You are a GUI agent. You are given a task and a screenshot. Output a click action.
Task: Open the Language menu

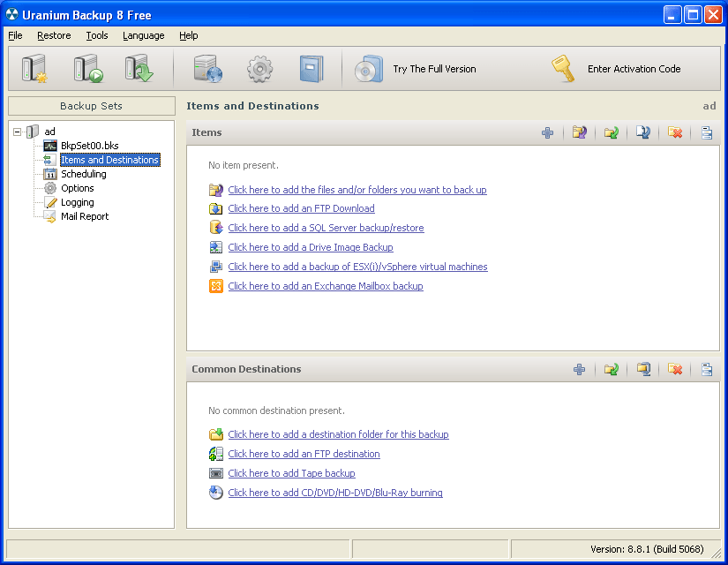pos(143,35)
